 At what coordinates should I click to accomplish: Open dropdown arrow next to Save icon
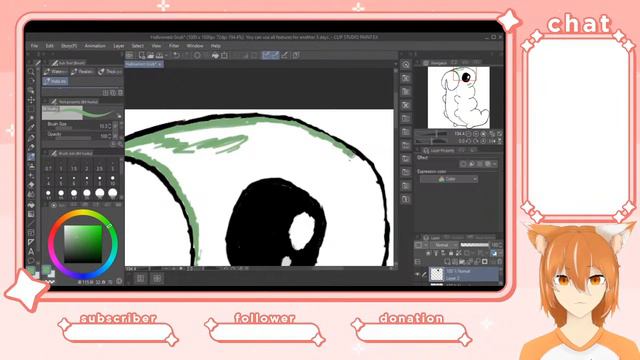point(167,55)
